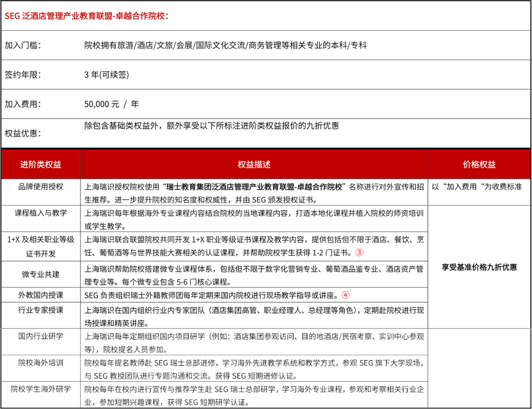Screen dimensions: 532x409
Task: Select the "1+X 及相关职业等级证书开发" cell
Action: 41,247
